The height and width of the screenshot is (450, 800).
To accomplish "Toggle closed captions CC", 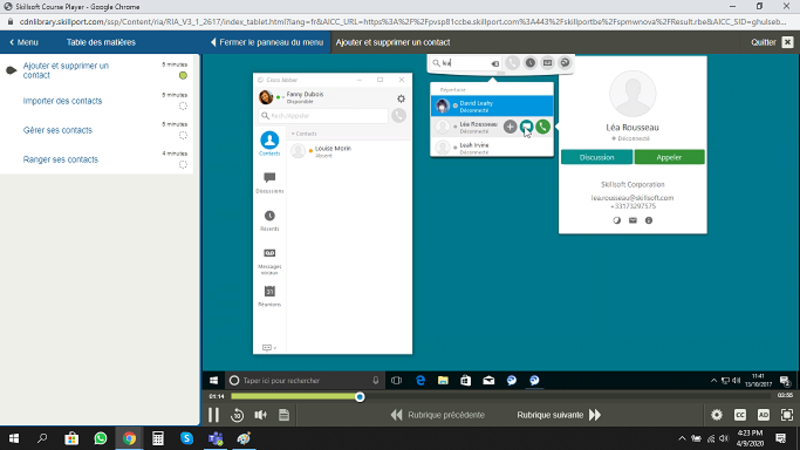I will (740, 415).
